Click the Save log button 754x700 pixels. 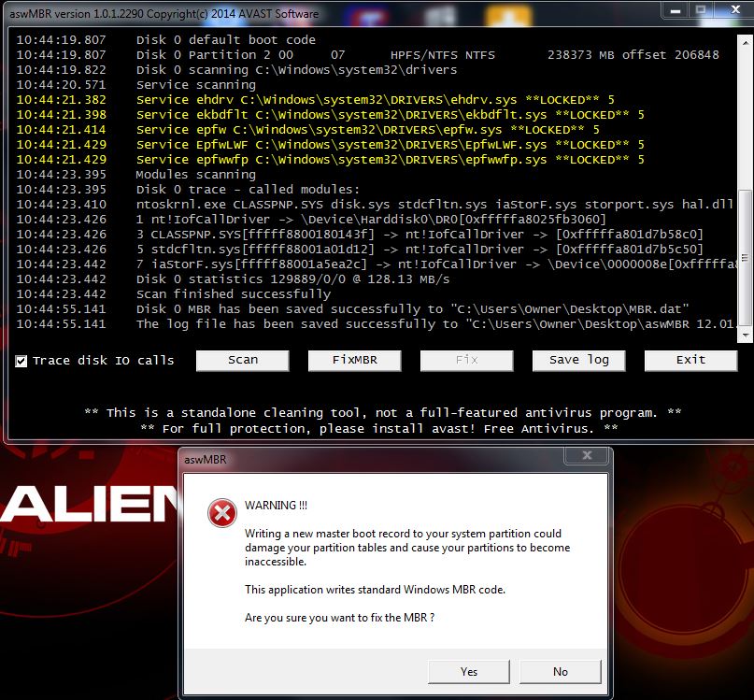[x=579, y=361]
